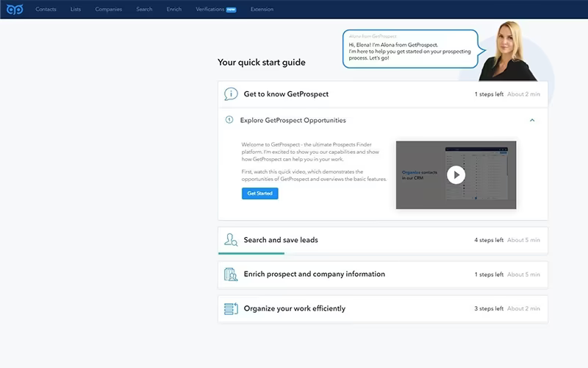Open the video thumbnail preview
Screen dimensions: 588x368
456,175
